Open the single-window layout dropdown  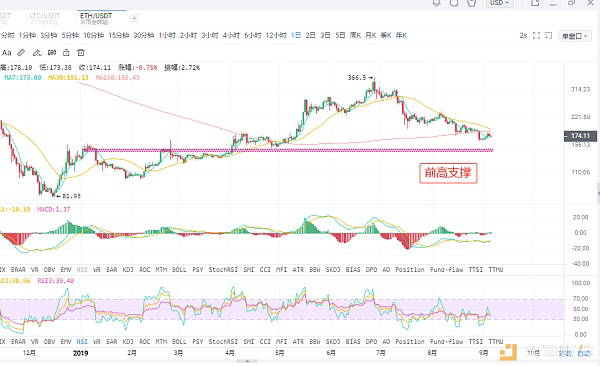tap(575, 36)
